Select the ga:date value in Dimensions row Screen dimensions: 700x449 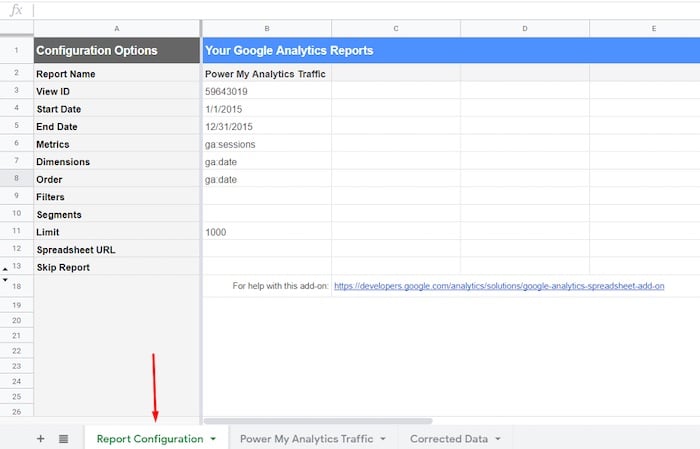(267, 162)
